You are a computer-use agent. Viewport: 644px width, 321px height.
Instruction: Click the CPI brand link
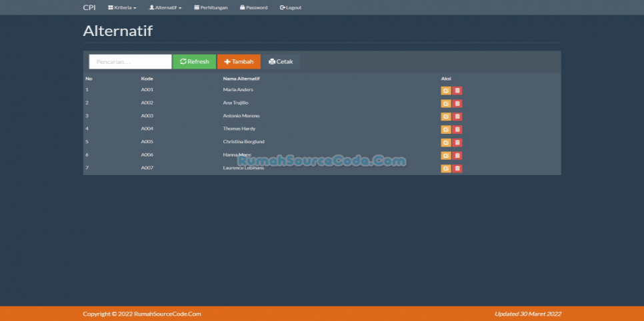(89, 7)
